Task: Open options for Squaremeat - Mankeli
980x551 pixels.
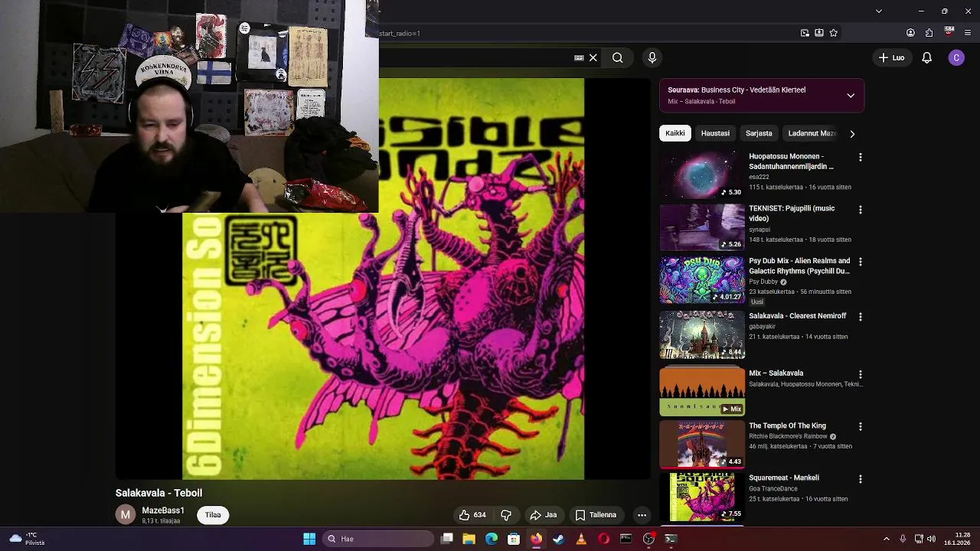Action: (860, 479)
